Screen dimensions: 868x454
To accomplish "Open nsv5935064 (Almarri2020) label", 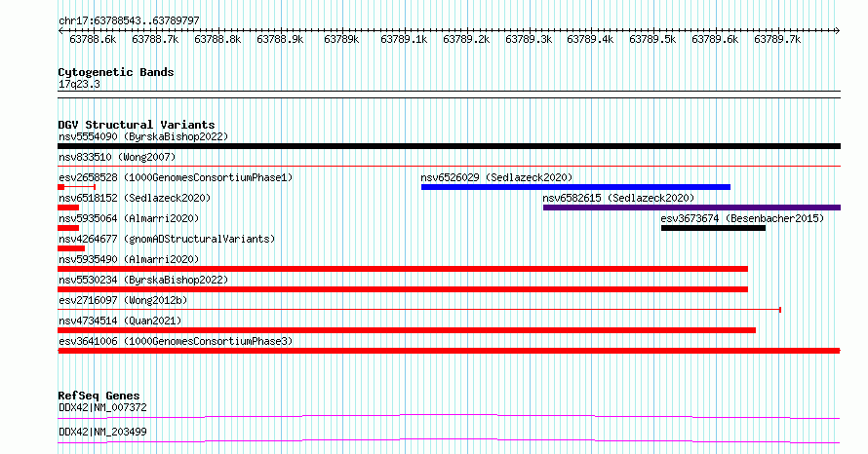I will click(x=129, y=218).
